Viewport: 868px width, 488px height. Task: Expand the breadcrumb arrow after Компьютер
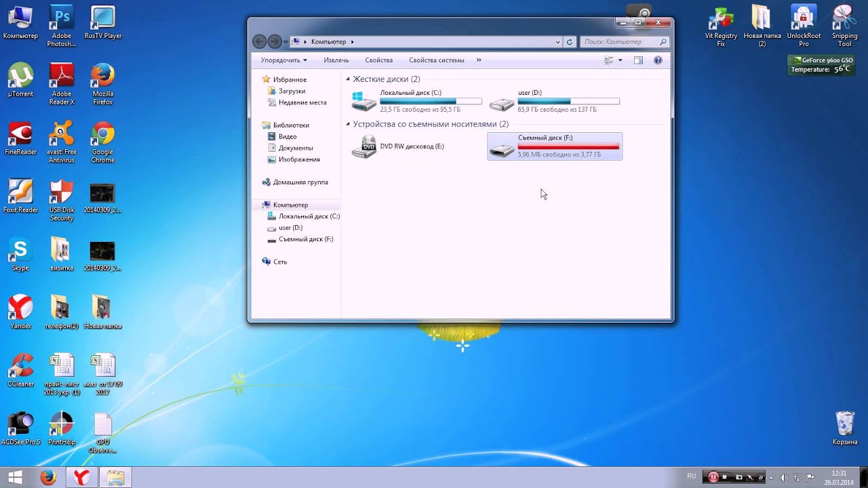[353, 42]
